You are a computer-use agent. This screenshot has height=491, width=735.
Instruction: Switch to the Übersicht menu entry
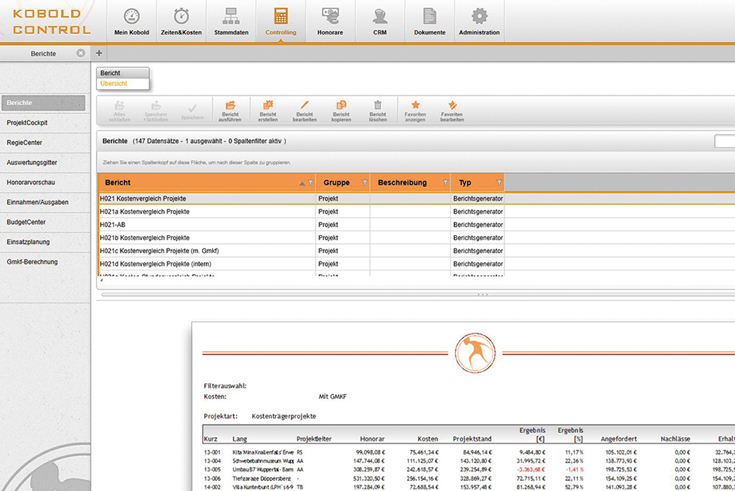point(114,84)
